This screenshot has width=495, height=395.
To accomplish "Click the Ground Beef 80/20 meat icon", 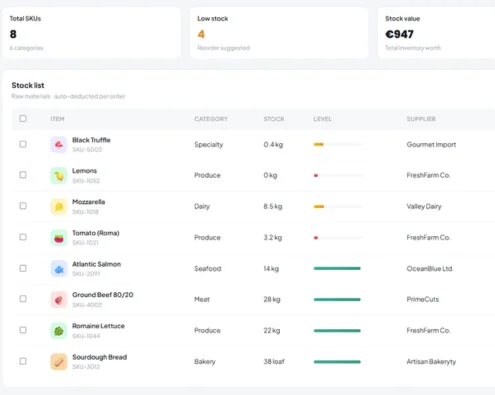I will 59,300.
